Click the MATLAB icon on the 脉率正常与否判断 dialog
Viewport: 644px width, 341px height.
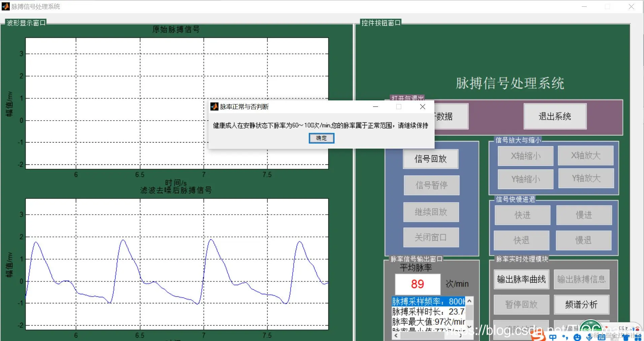click(214, 106)
